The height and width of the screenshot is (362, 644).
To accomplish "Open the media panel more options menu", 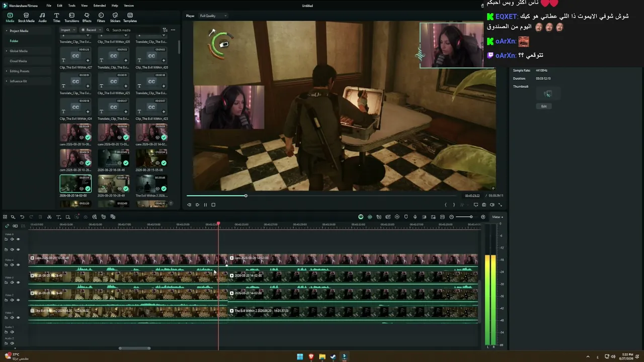I will click(173, 30).
